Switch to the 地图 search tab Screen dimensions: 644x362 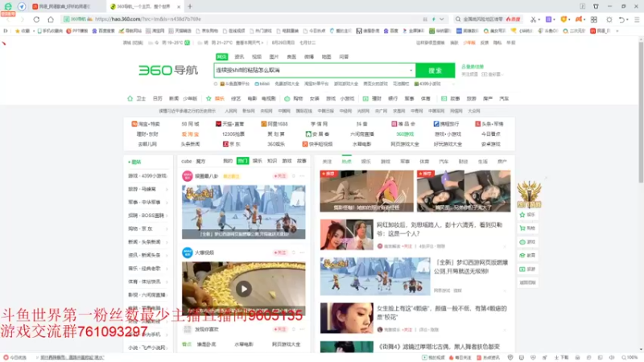[326, 56]
